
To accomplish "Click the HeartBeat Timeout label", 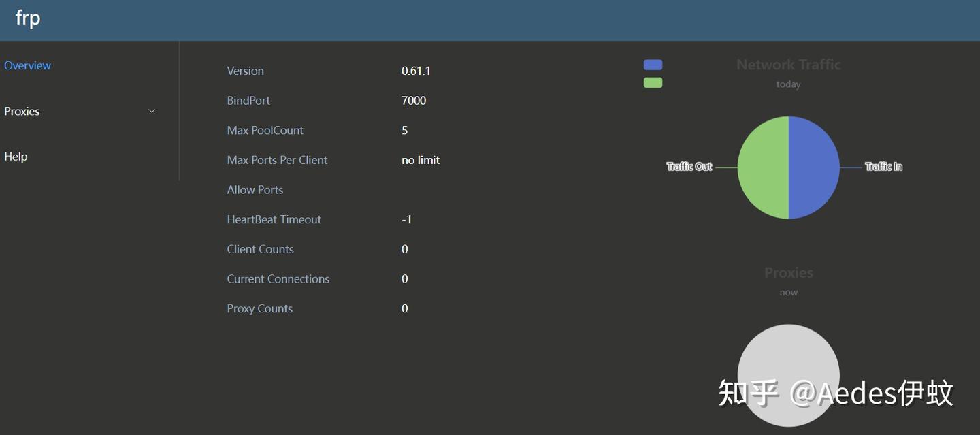I will coord(274,219).
